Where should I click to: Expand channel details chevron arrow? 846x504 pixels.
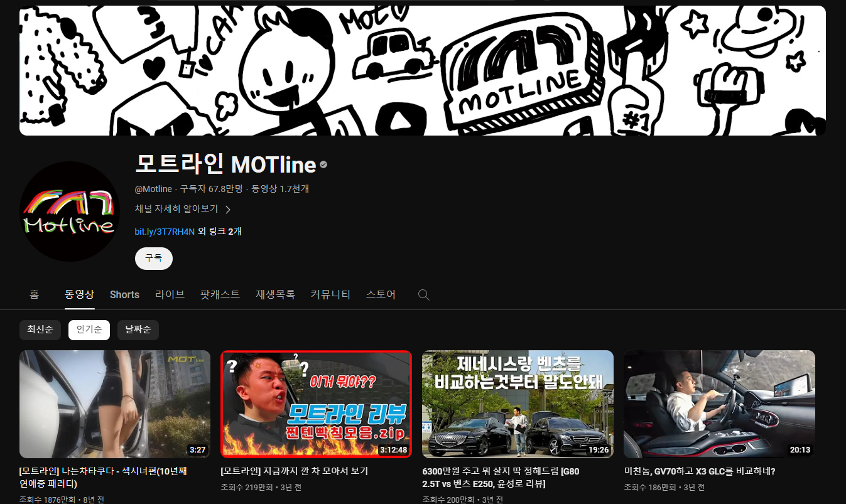(228, 209)
